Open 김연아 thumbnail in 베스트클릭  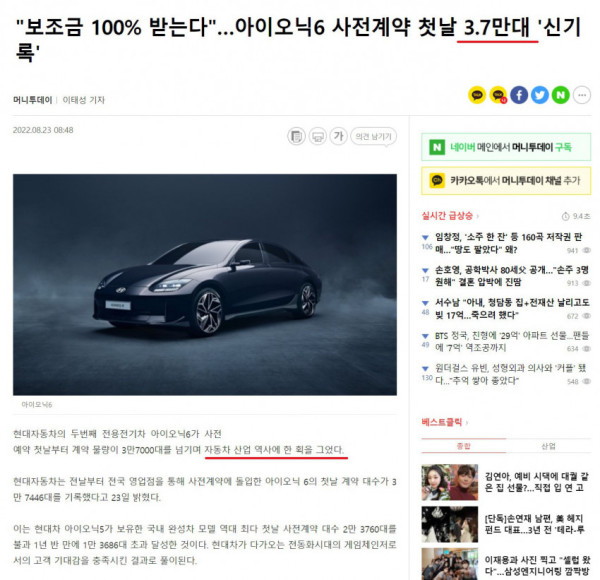pos(450,482)
